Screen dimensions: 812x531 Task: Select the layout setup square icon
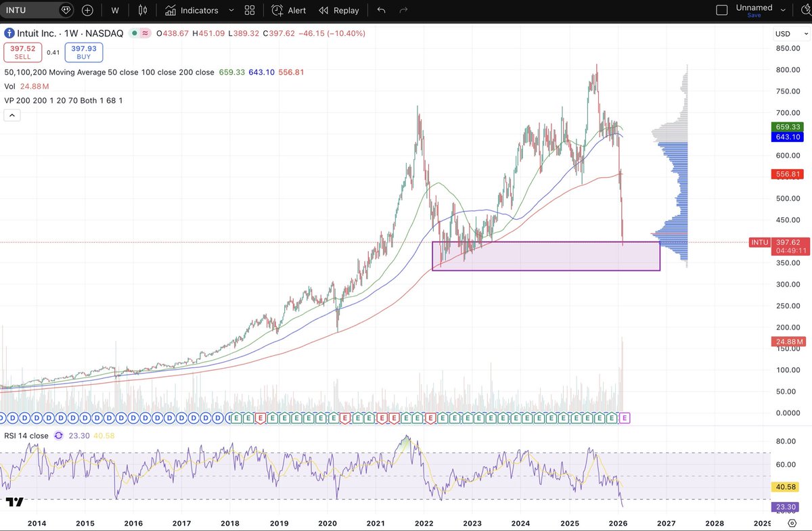point(722,10)
